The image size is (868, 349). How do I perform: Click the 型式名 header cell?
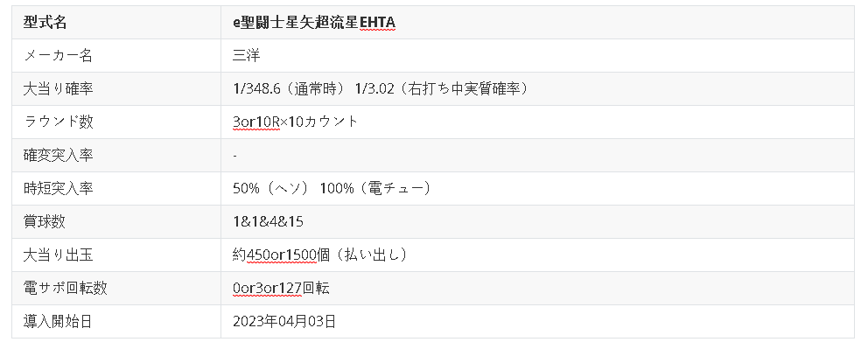tap(116, 23)
